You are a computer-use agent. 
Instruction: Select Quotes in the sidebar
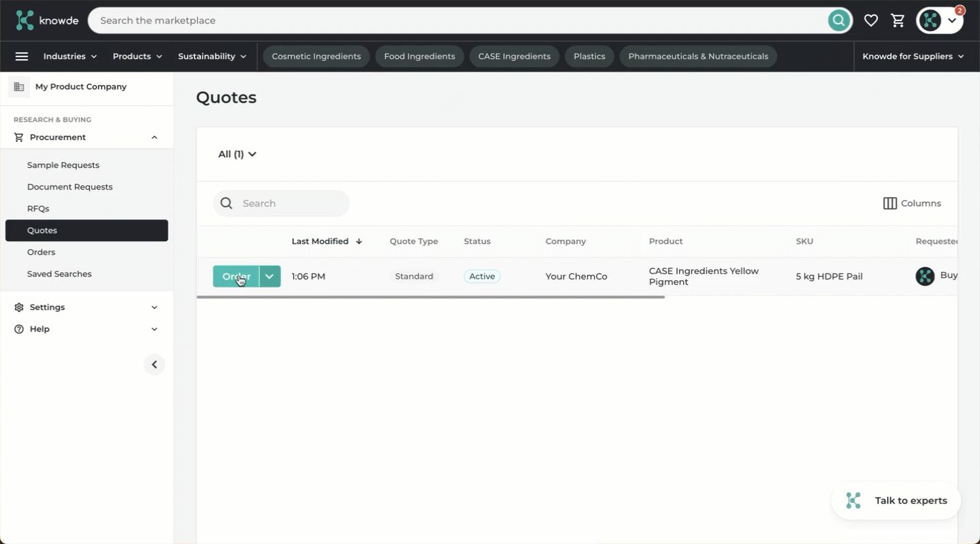coord(86,231)
